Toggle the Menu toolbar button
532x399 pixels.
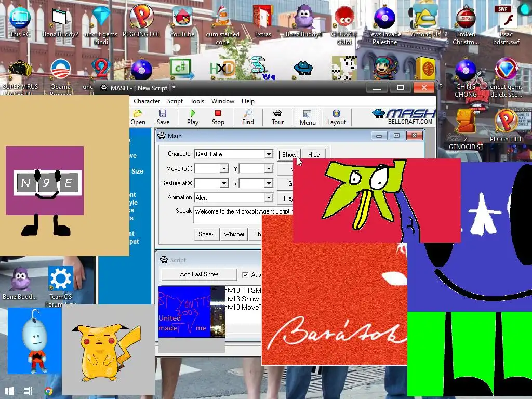(x=308, y=117)
